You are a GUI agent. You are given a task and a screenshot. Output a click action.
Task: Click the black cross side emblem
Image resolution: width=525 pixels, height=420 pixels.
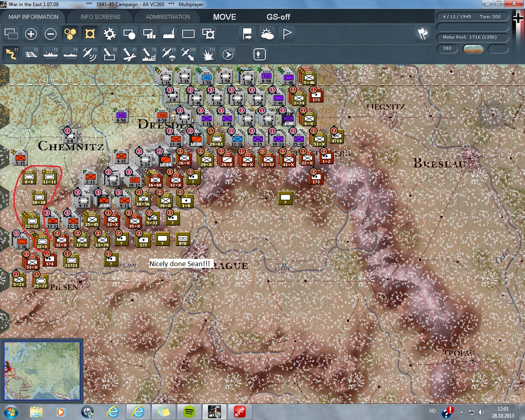[518, 18]
